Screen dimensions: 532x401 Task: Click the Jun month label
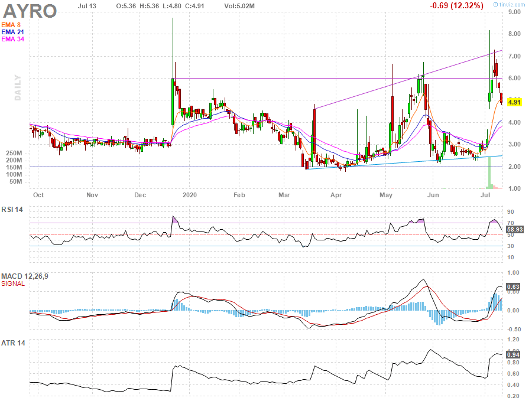[433, 195]
